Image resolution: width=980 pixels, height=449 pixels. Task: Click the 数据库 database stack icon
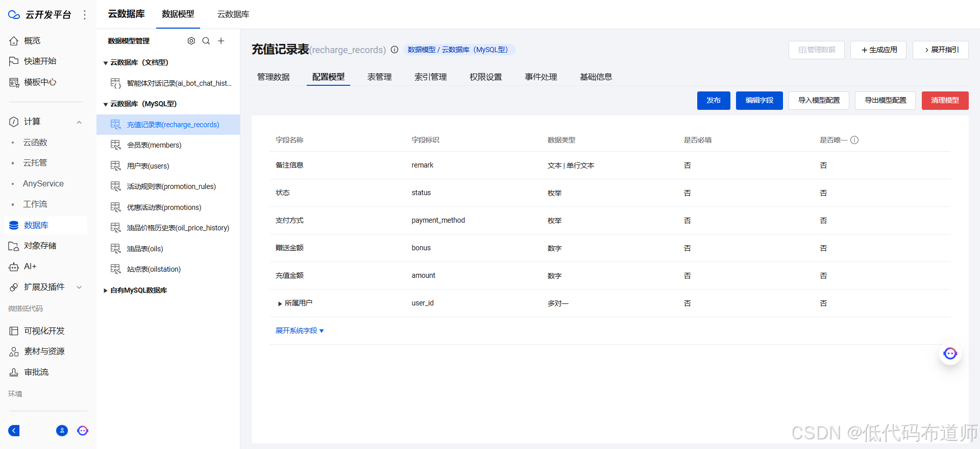[x=14, y=225]
